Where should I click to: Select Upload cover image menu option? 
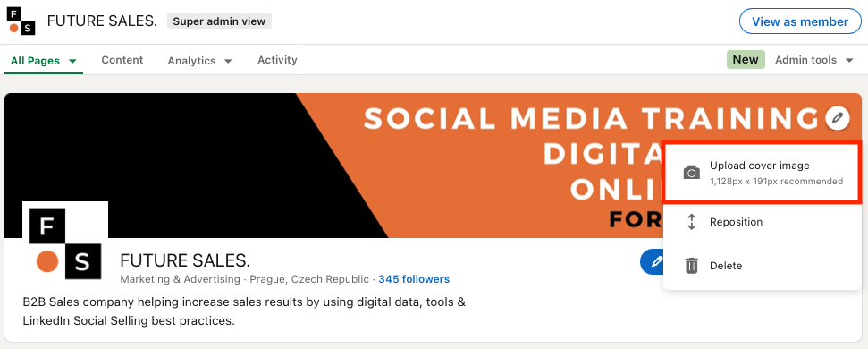pos(763,173)
